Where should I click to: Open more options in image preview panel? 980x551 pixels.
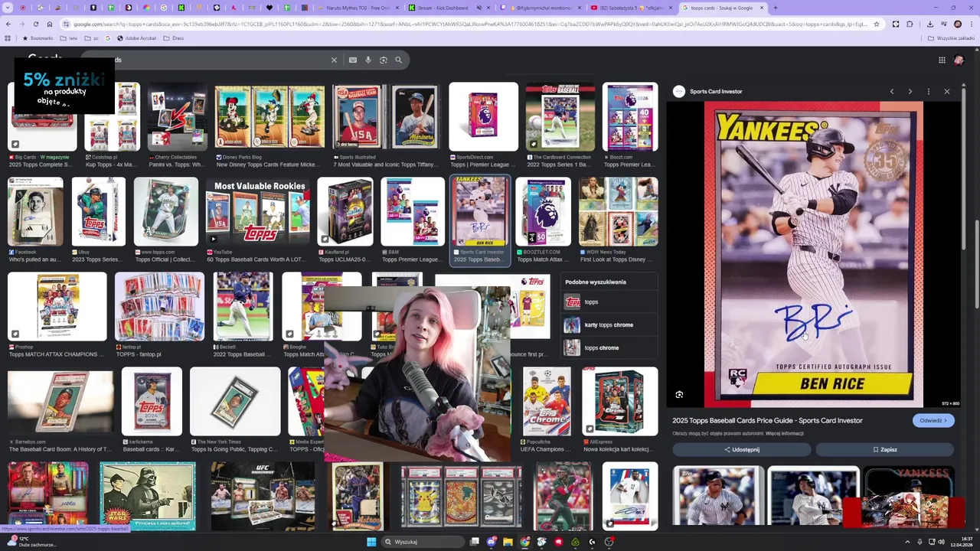point(929,91)
